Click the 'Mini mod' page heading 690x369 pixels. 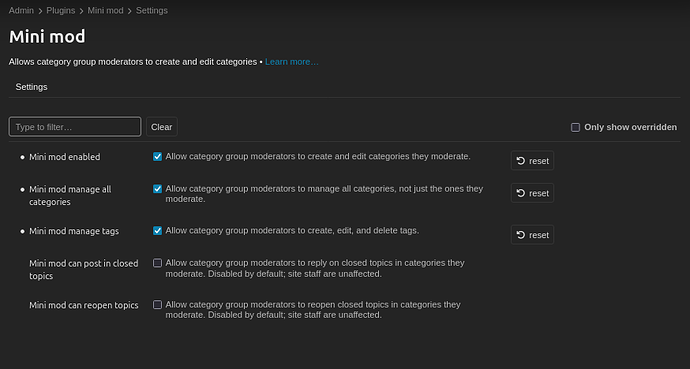[47, 37]
